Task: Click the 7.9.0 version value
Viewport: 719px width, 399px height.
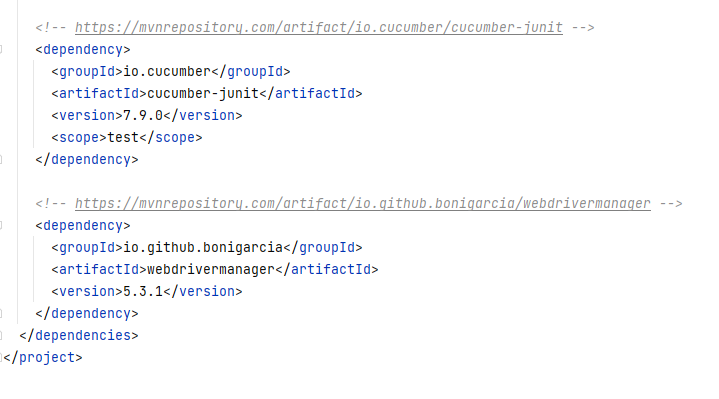Action: click(x=143, y=116)
